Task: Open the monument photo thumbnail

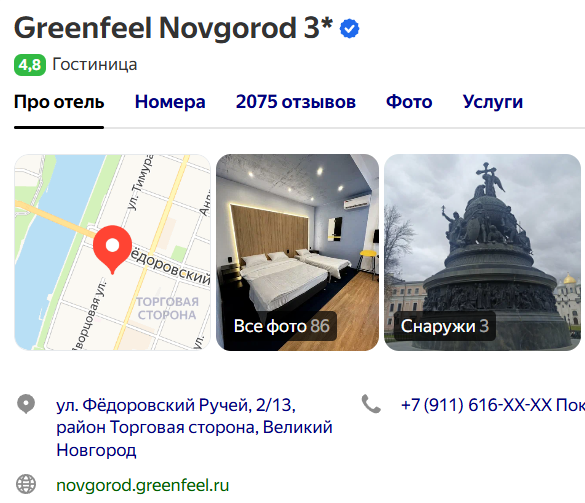Action: point(482,252)
